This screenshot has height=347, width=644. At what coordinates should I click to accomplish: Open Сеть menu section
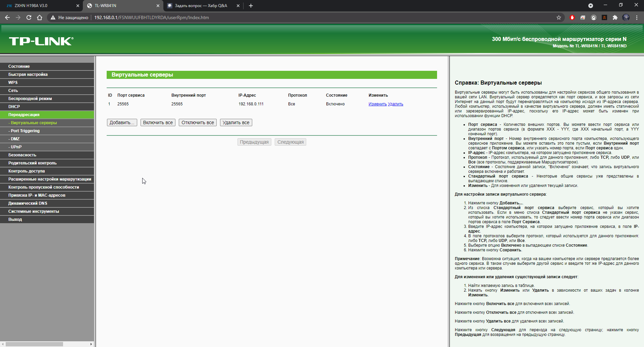coord(47,91)
